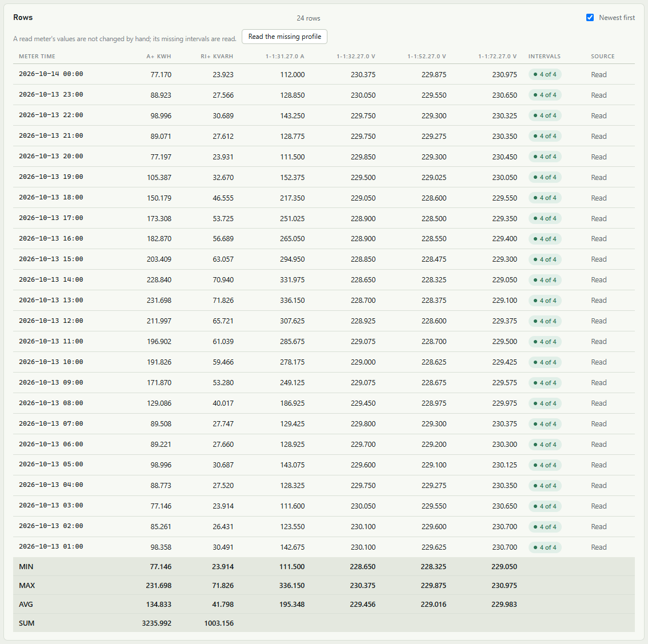Click the 24 rows count label

pos(309,18)
